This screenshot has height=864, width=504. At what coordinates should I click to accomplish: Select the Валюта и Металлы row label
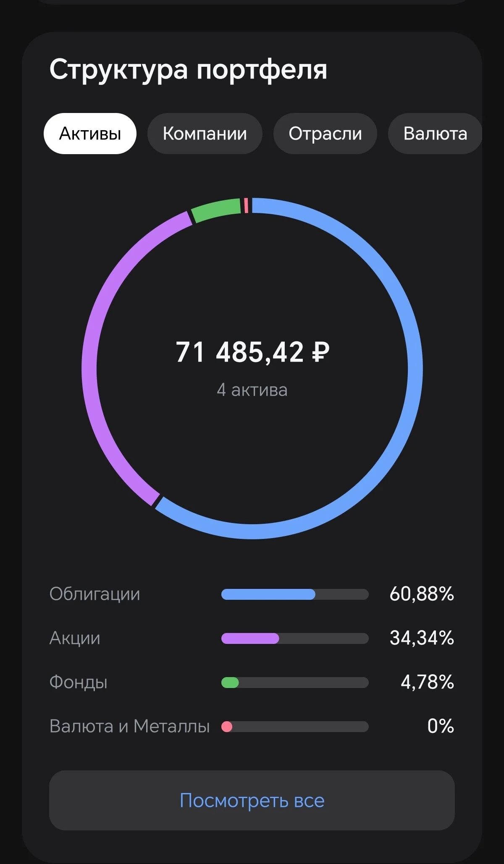pos(130,726)
